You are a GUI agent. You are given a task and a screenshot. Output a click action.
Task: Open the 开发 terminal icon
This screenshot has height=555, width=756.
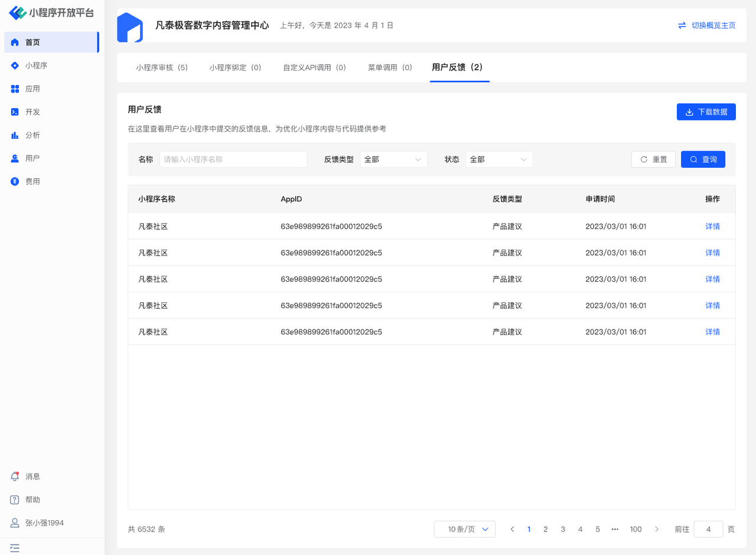pyautogui.click(x=15, y=112)
